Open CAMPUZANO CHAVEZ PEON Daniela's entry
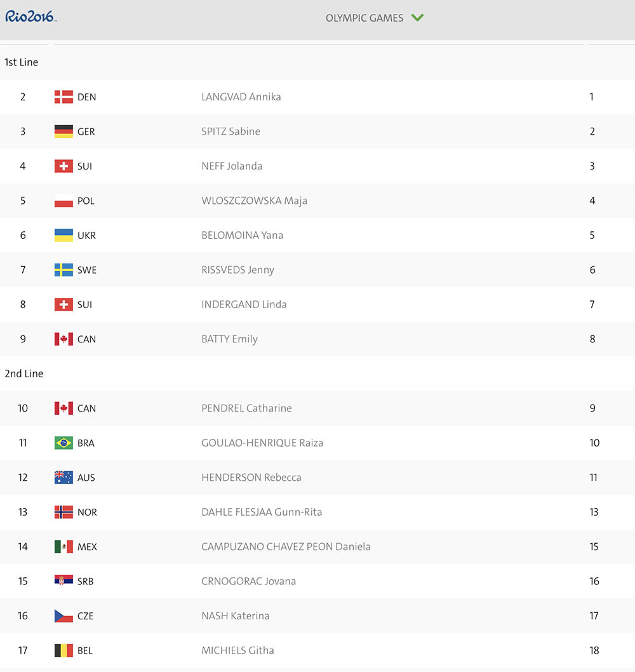635x672 pixels. click(286, 547)
